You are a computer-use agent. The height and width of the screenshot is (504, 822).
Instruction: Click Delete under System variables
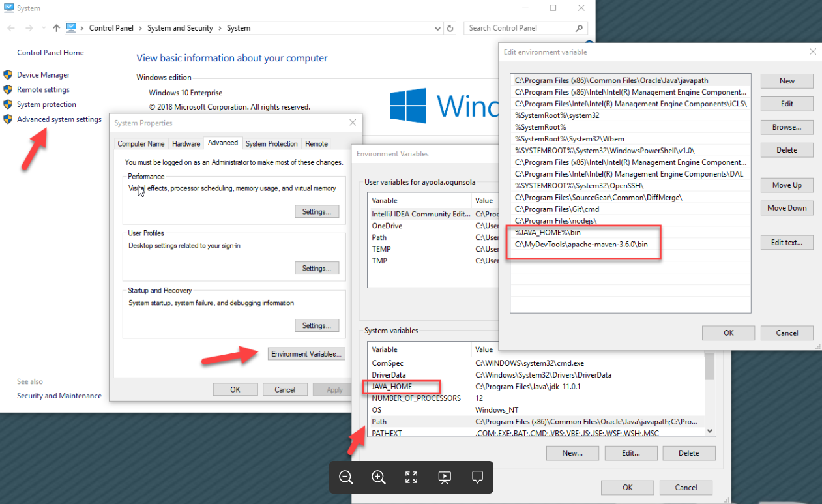[x=689, y=453]
